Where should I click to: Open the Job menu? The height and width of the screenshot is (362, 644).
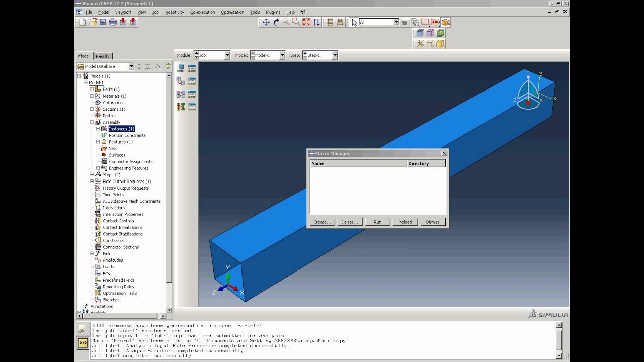coord(155,12)
